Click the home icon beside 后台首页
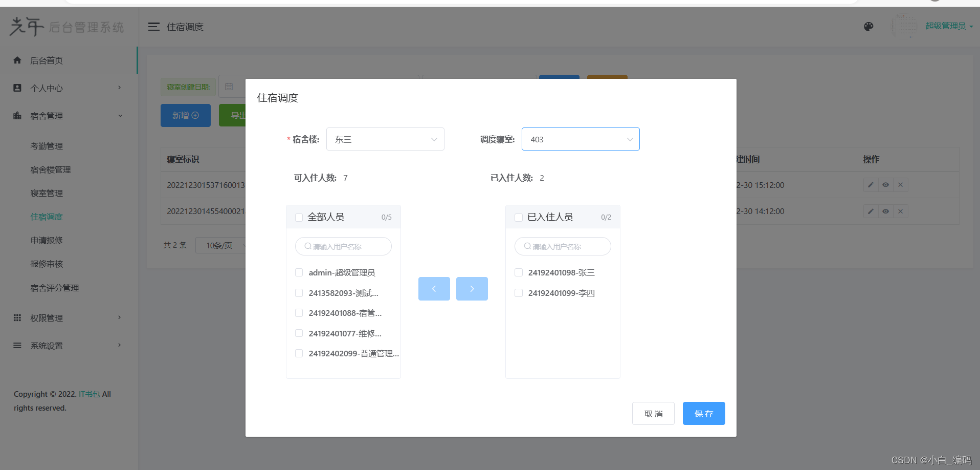Image resolution: width=980 pixels, height=470 pixels. [17, 60]
